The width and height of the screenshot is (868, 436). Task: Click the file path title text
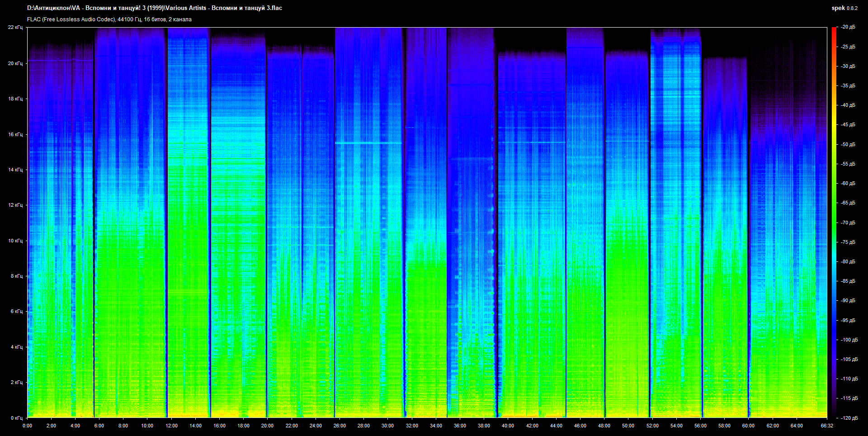pos(154,8)
